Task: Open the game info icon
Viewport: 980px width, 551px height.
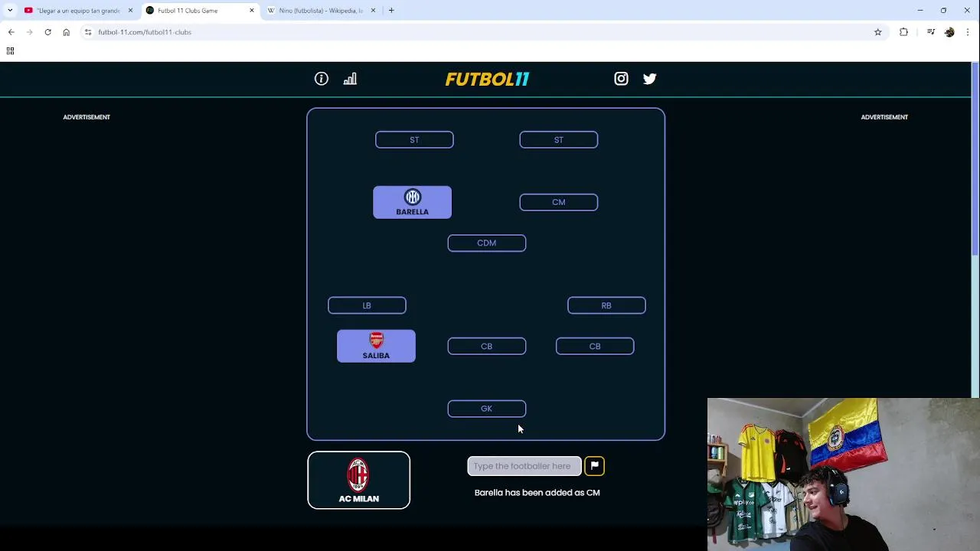Action: click(322, 79)
